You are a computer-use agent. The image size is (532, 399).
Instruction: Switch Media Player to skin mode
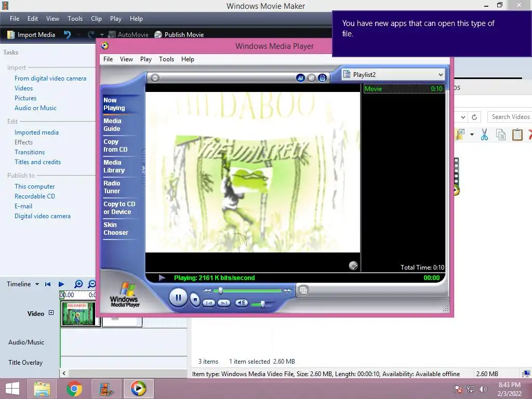pos(303,290)
